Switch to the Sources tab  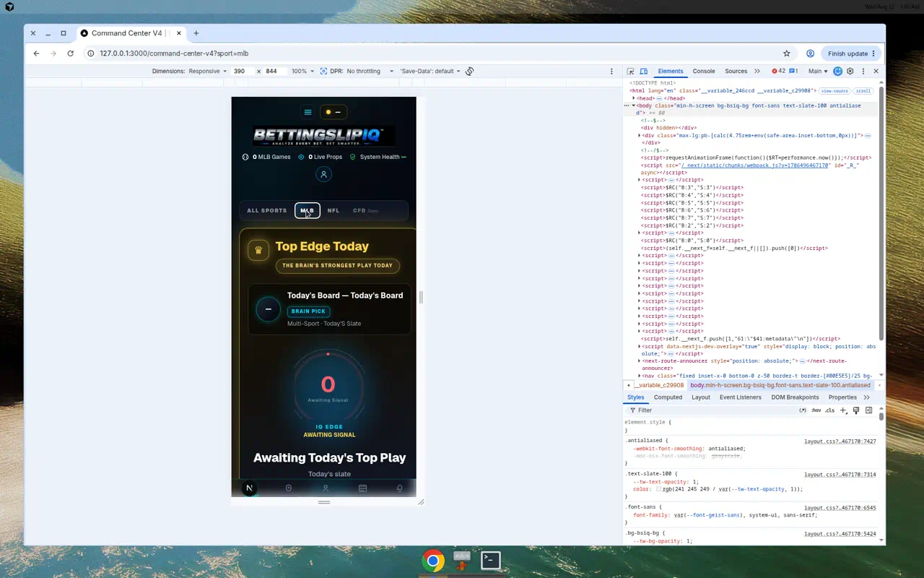(736, 72)
